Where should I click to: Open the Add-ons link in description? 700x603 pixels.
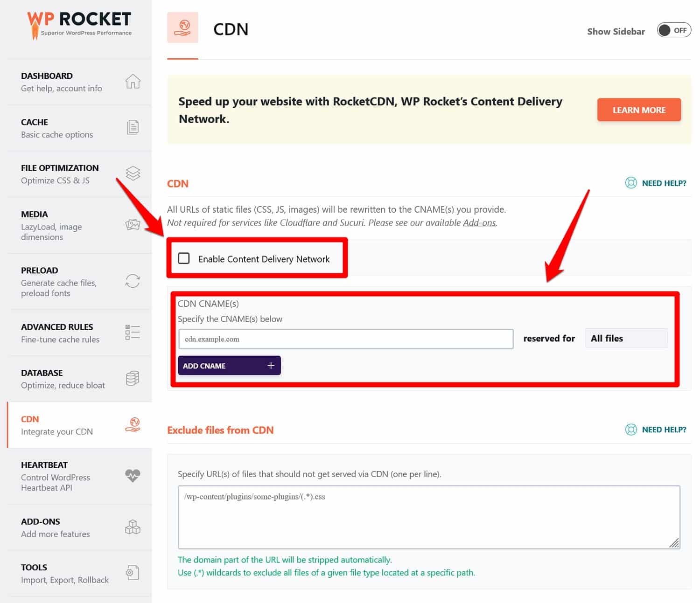[x=479, y=223]
